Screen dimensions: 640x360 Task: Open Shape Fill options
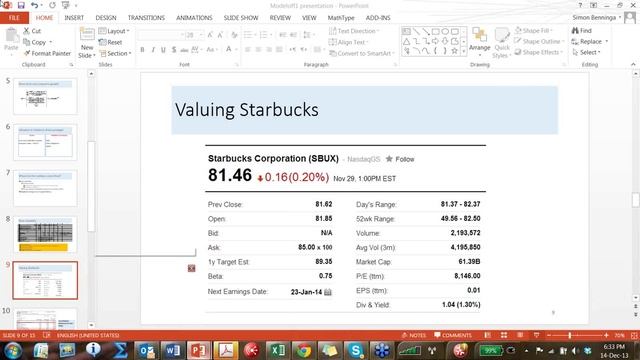534,31
